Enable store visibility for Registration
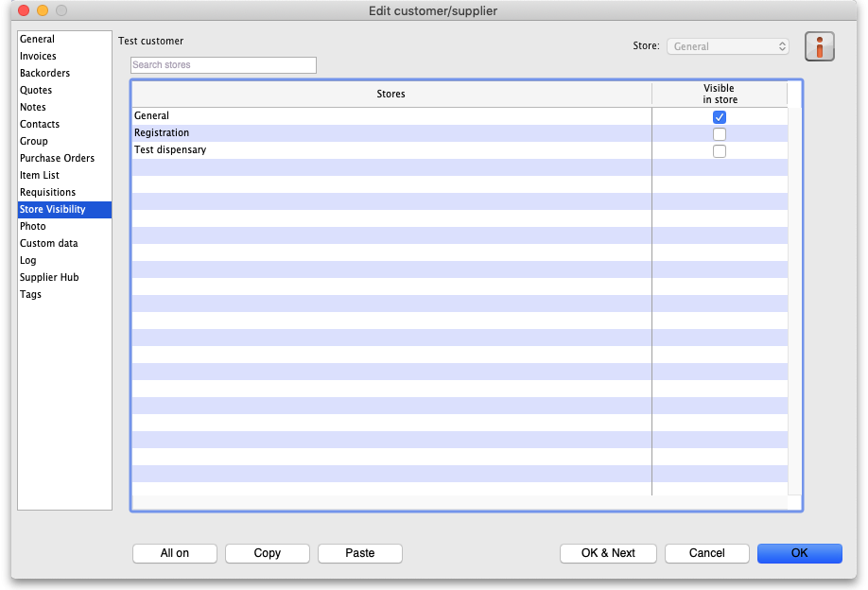The width and height of the screenshot is (868, 590). (720, 134)
